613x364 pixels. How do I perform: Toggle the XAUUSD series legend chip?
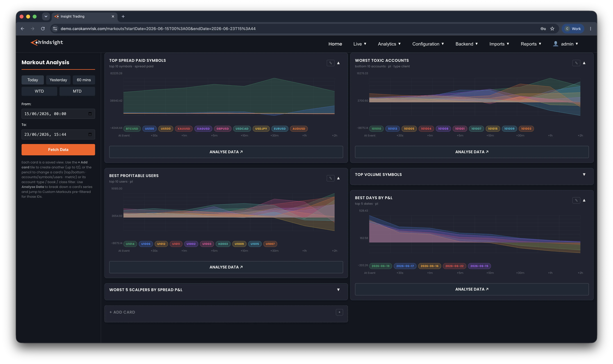[184, 129]
